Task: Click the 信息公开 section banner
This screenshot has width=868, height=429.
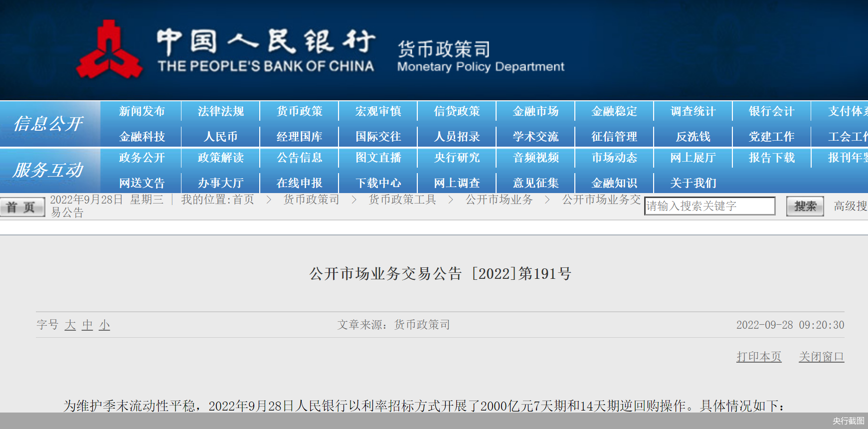Action: tap(49, 124)
